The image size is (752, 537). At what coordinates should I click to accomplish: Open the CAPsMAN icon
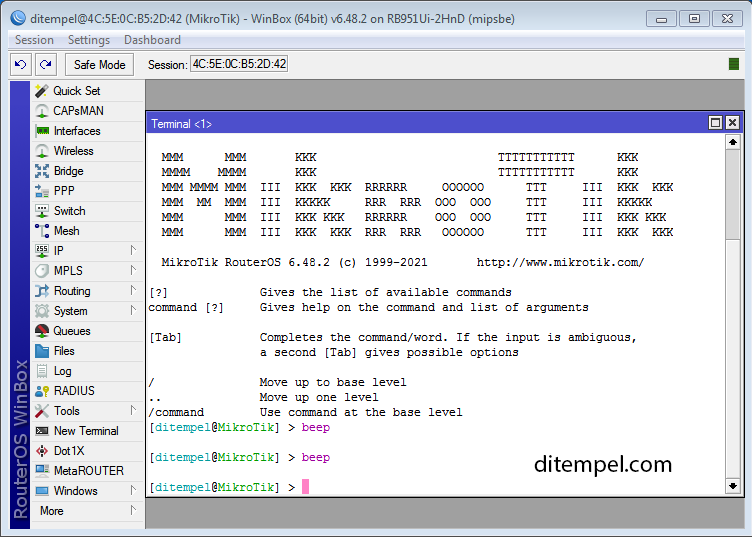42,111
